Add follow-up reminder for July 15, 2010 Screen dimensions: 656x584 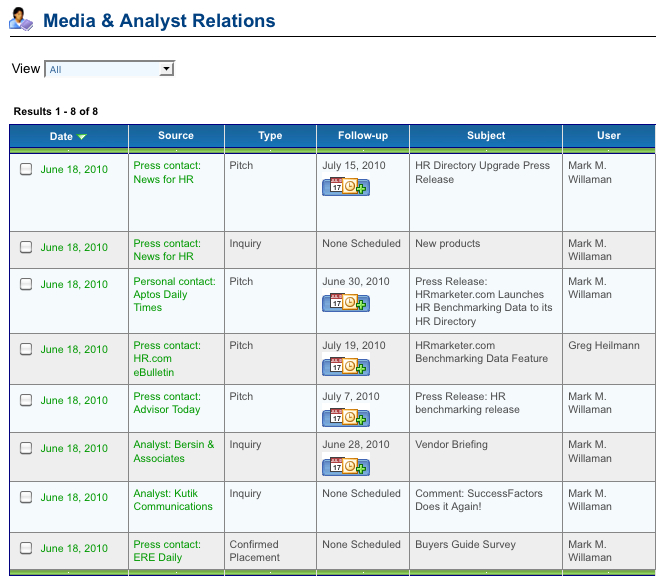[x=346, y=187]
